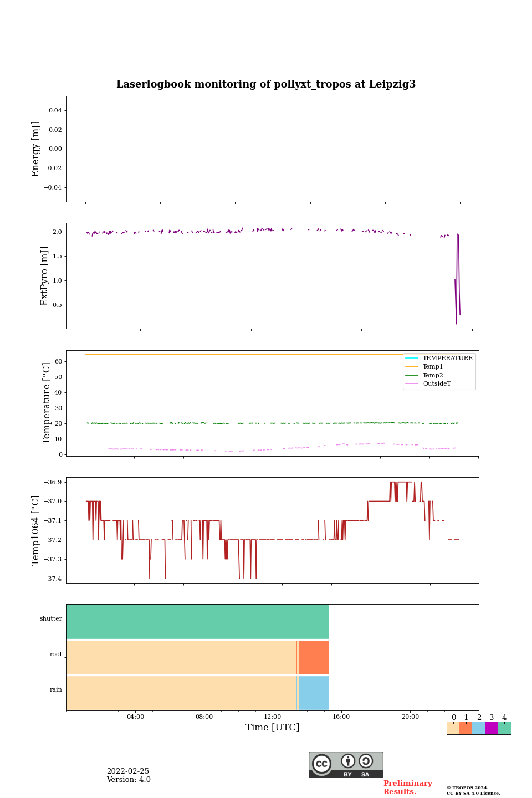Screen dimensions: 532x798
Task: Click the SA share-alike icon
Action: coord(366,761)
